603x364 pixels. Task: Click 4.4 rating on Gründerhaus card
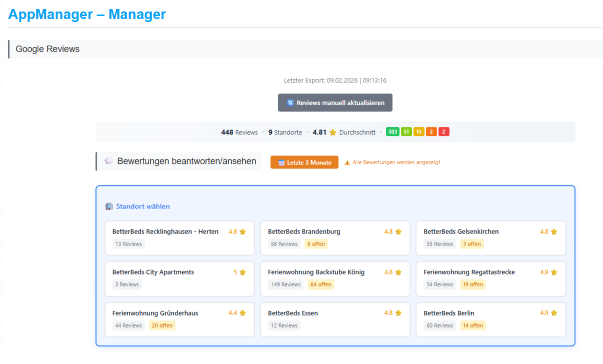(x=233, y=313)
